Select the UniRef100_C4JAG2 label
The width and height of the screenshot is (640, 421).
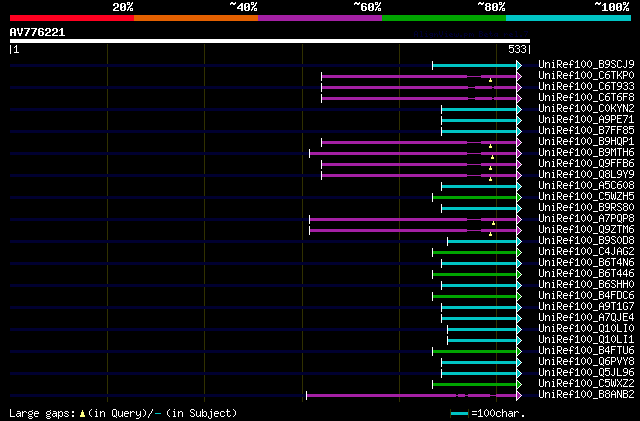click(586, 252)
